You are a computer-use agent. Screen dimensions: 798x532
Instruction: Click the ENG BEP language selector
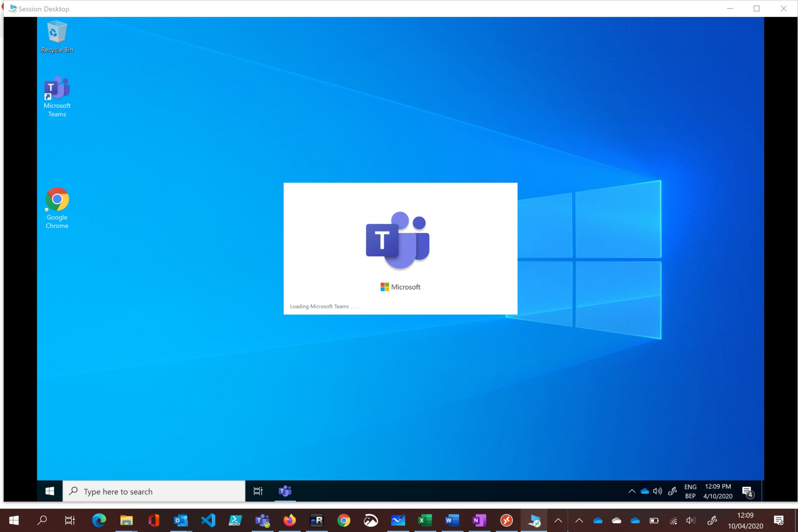point(690,491)
